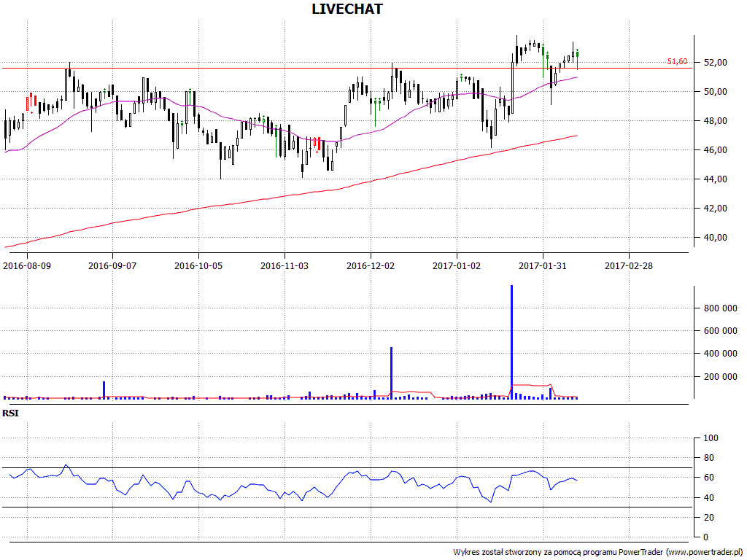Screen dimensions: 747x560
Task: Click the tallest blue volume bar
Action: coord(511,343)
